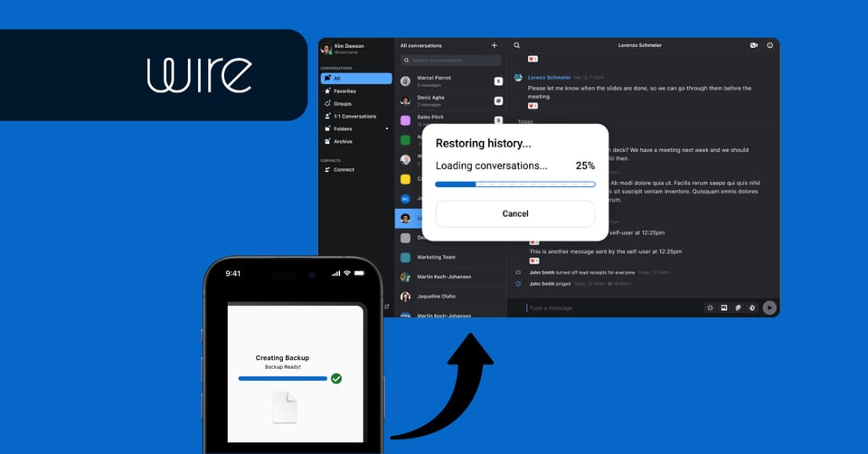The height and width of the screenshot is (454, 868).
Task: Click the ping icon in message bar
Action: [711, 307]
